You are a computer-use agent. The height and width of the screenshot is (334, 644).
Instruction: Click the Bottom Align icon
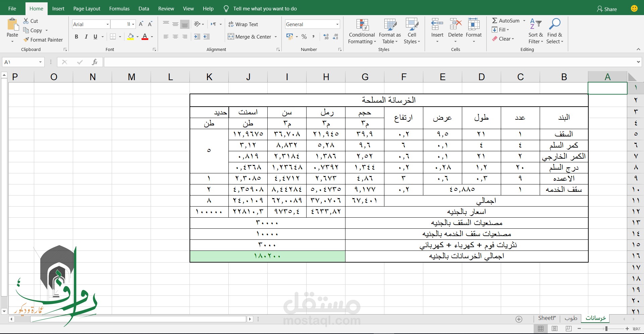pos(184,24)
